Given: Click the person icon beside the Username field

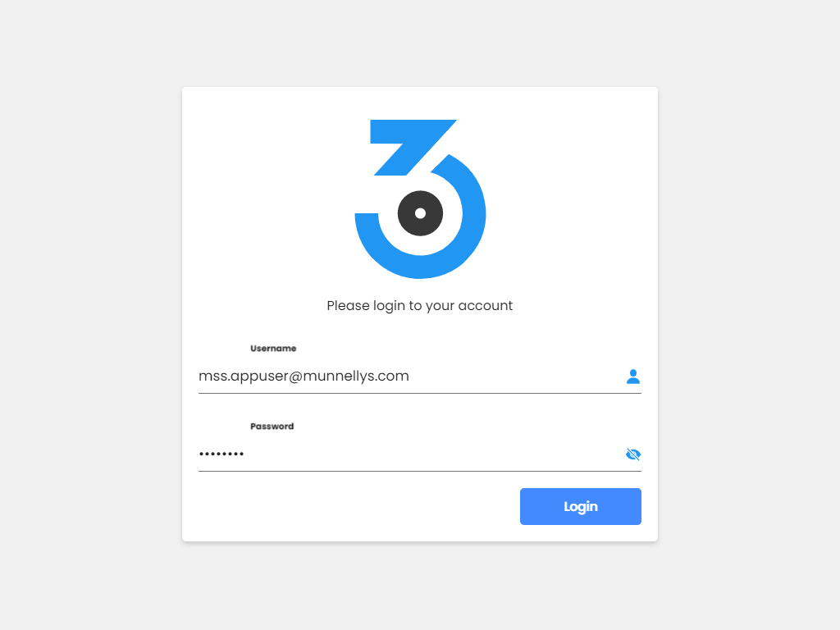Looking at the screenshot, I should [632, 377].
